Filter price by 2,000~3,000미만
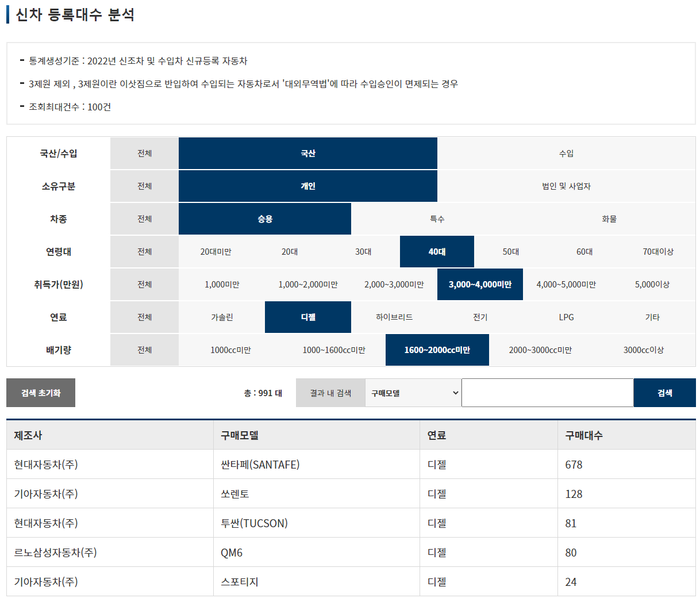The width and height of the screenshot is (700, 602). (x=394, y=285)
